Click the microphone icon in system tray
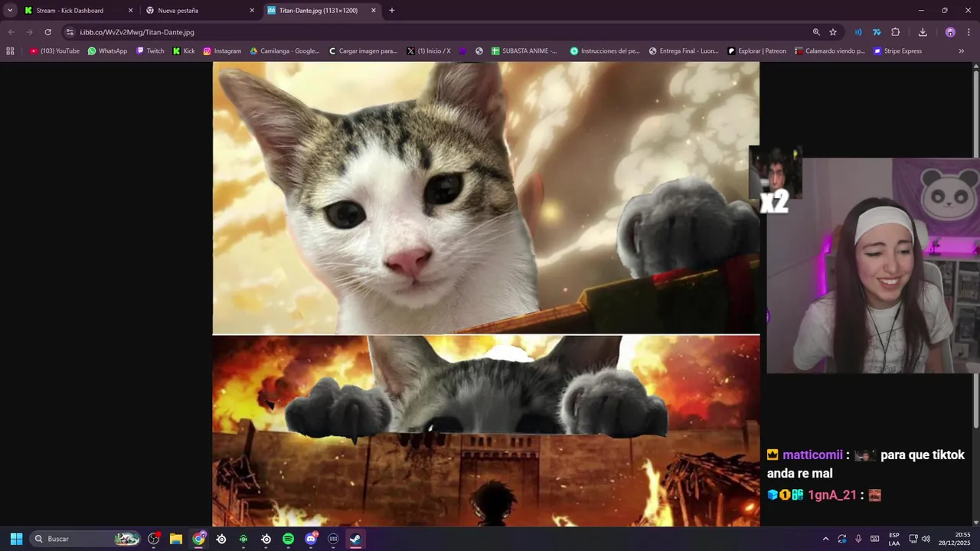Image resolution: width=980 pixels, height=551 pixels. [x=858, y=539]
